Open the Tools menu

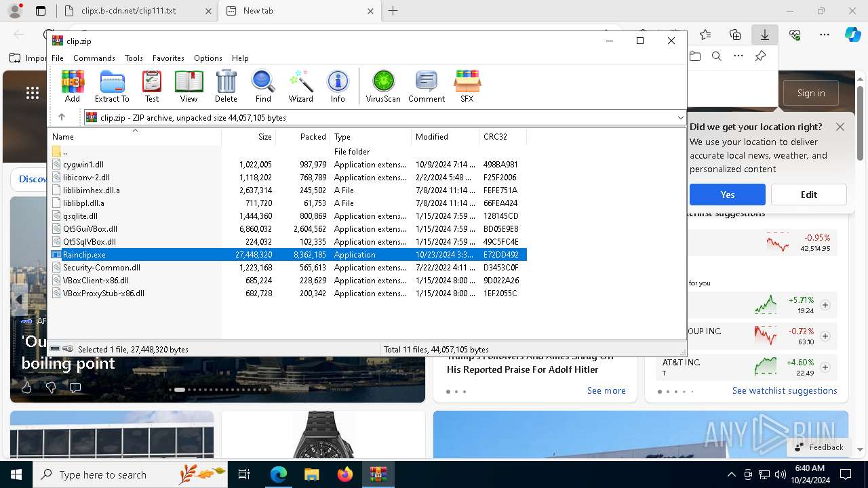[x=134, y=58]
